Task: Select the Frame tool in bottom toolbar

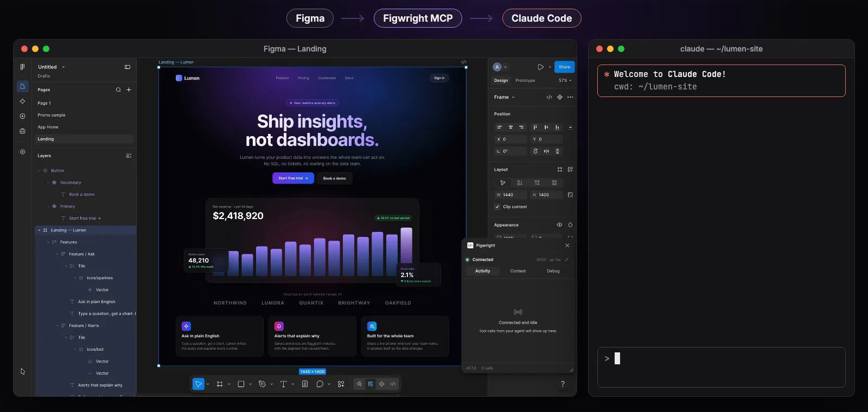Action: [x=220, y=384]
